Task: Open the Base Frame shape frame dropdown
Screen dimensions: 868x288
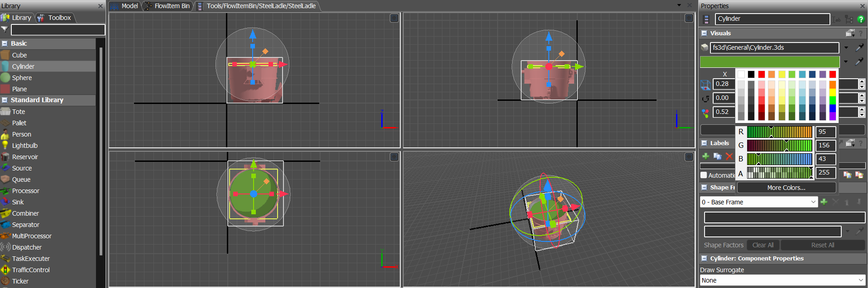Action: pyautogui.click(x=758, y=202)
